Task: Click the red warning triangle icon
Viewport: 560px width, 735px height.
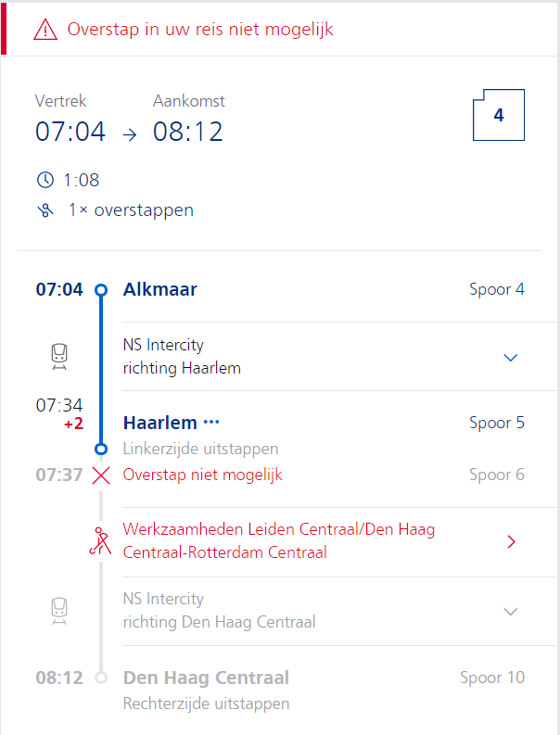Action: point(45,30)
